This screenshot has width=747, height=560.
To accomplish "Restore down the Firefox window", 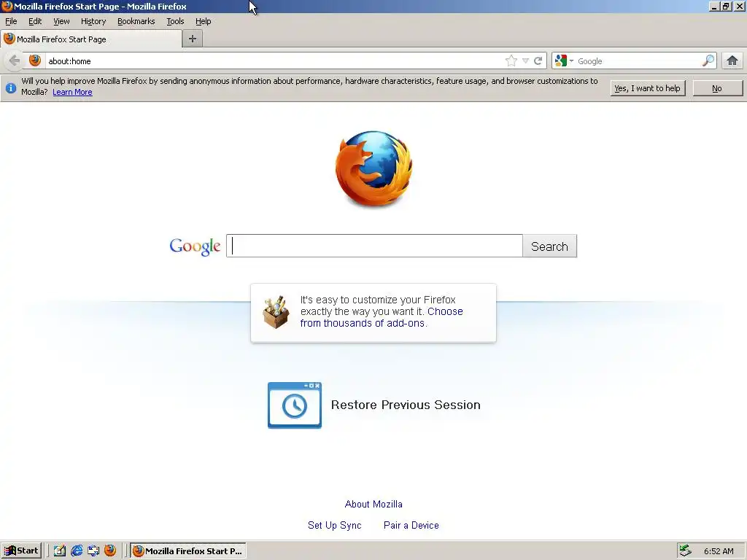I will click(726, 7).
